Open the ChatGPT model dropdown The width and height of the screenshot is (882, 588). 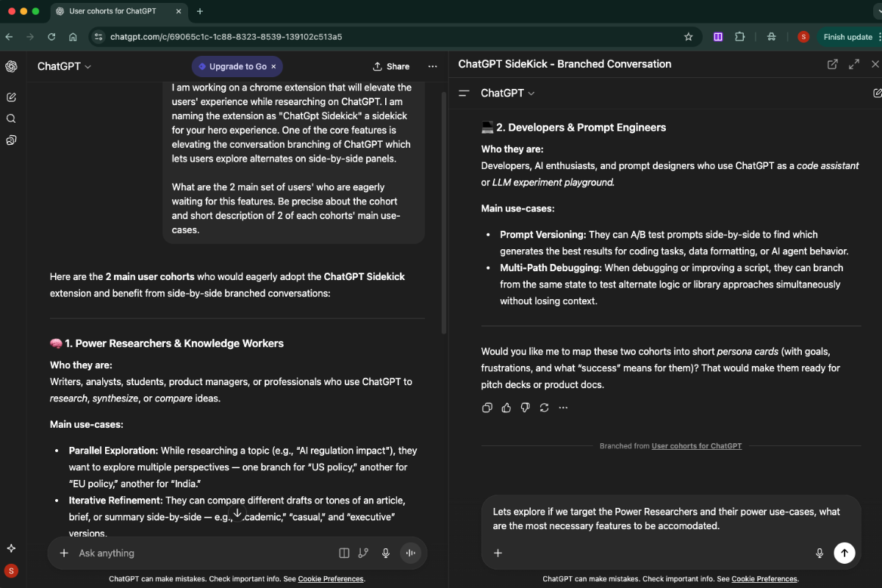click(x=64, y=66)
